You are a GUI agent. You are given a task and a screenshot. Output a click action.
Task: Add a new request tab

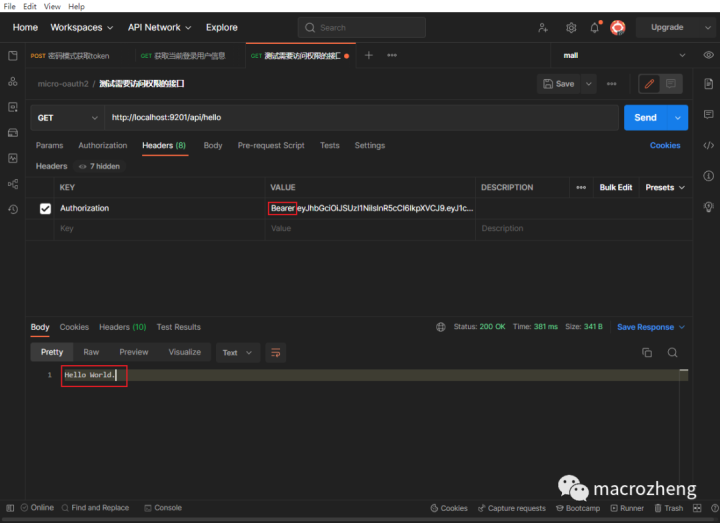coord(369,56)
